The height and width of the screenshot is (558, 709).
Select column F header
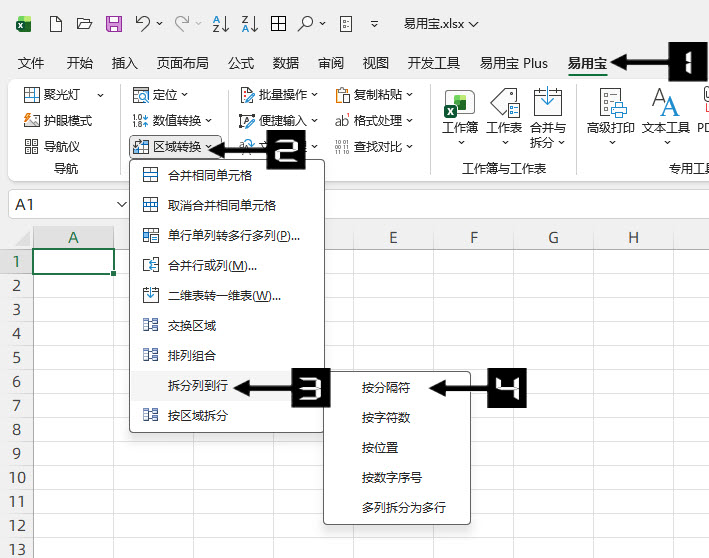coord(473,237)
